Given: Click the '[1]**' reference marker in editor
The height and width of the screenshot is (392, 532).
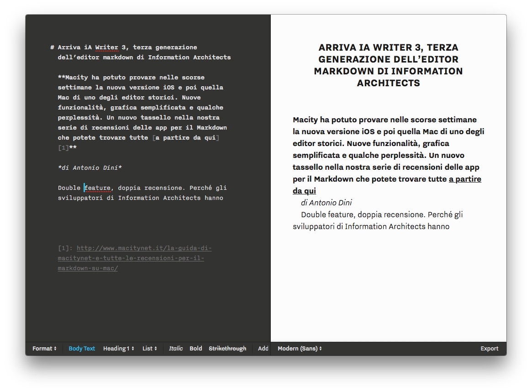Looking at the screenshot, I should pyautogui.click(x=67, y=147).
